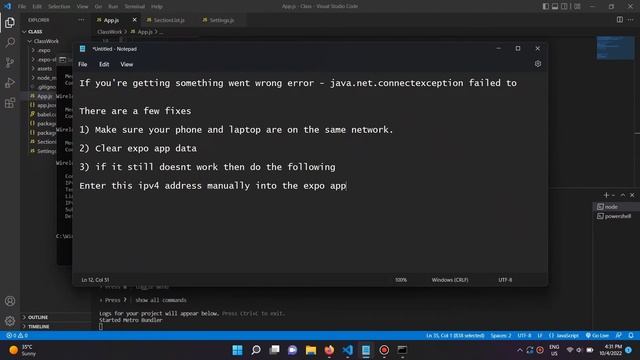Select the powershell terminal instance
The width and height of the screenshot is (640, 360).
point(616,216)
